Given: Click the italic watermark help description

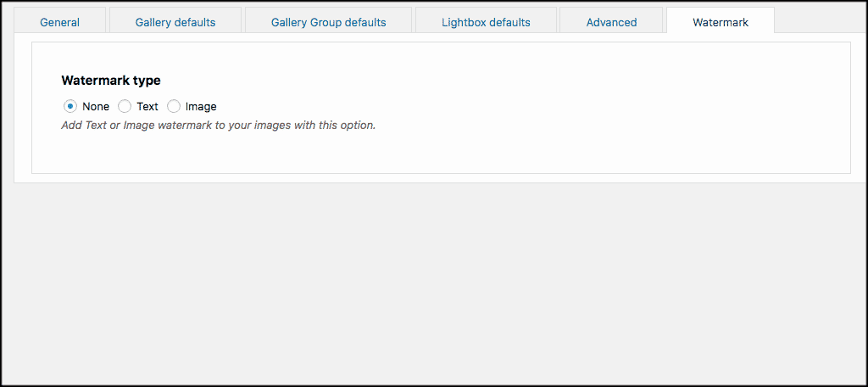Looking at the screenshot, I should (218, 126).
